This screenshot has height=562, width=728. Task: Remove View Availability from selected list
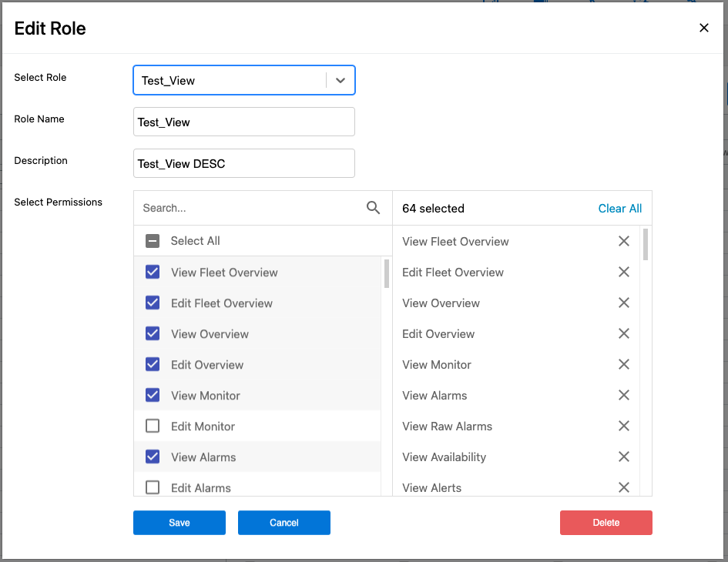623,457
